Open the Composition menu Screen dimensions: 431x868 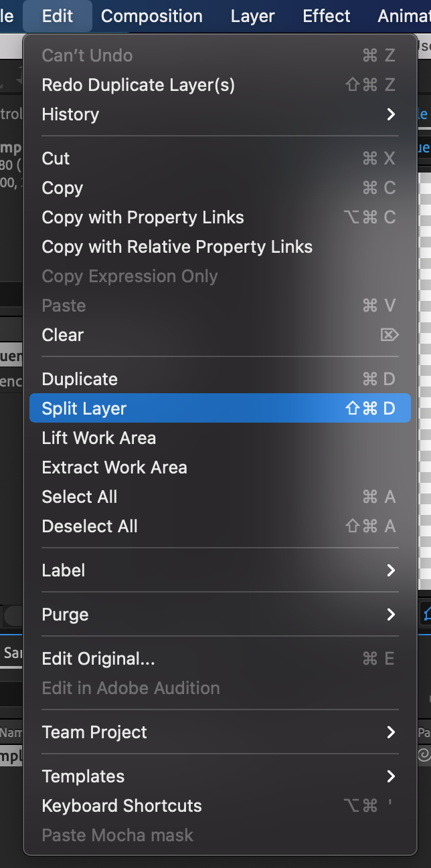152,16
